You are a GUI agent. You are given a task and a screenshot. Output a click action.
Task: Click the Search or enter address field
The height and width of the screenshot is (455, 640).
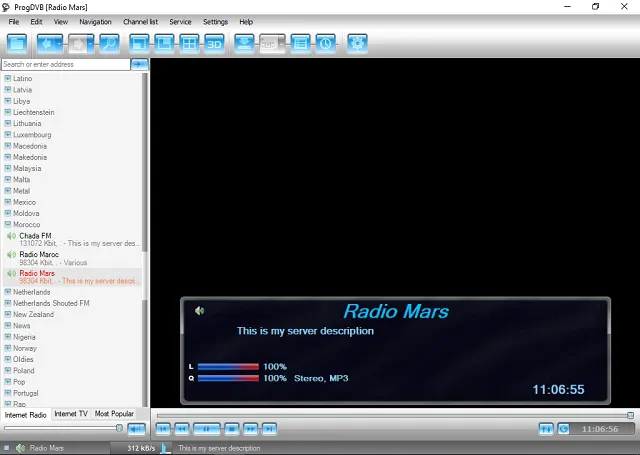click(65, 64)
